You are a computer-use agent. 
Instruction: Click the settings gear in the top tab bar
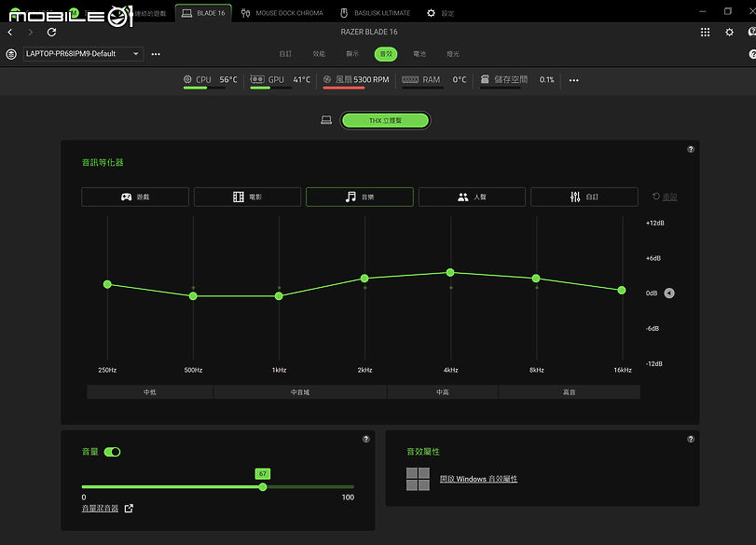click(x=431, y=13)
